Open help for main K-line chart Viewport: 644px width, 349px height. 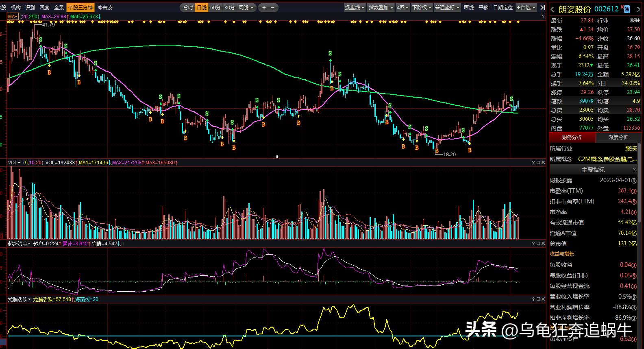tap(543, 16)
